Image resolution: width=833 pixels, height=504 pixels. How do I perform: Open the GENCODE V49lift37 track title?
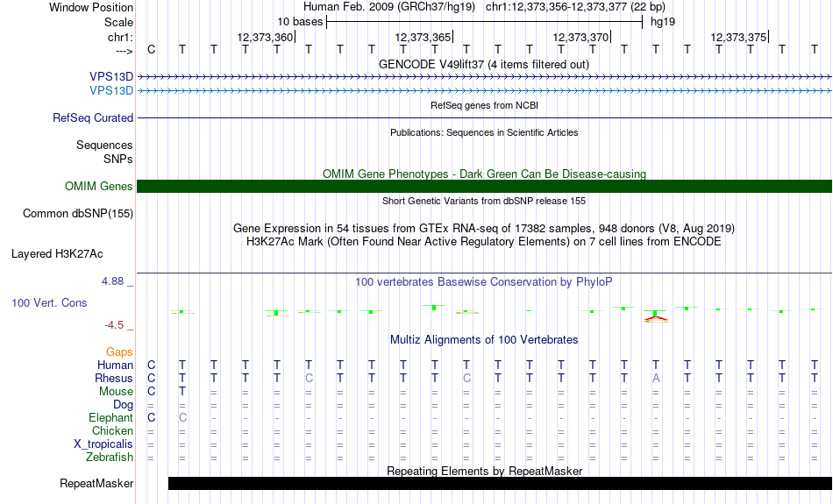point(484,65)
